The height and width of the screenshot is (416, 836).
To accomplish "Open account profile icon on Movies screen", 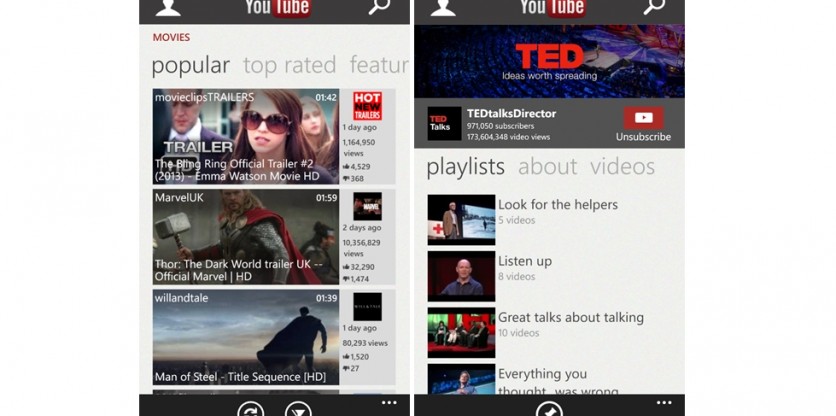I will (x=168, y=8).
